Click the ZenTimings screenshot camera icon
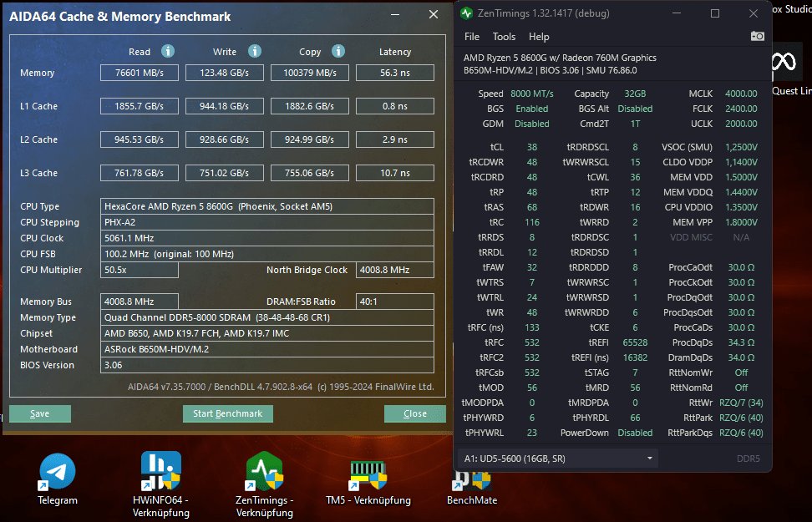The image size is (812, 522). [757, 36]
